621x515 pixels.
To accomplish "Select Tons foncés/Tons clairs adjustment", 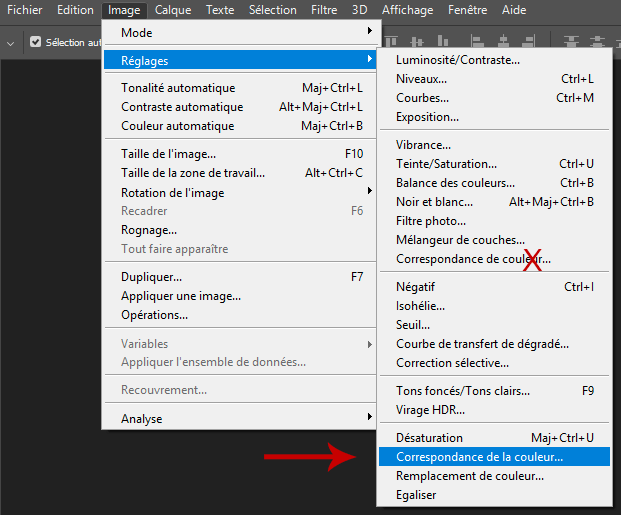I will tap(463, 391).
